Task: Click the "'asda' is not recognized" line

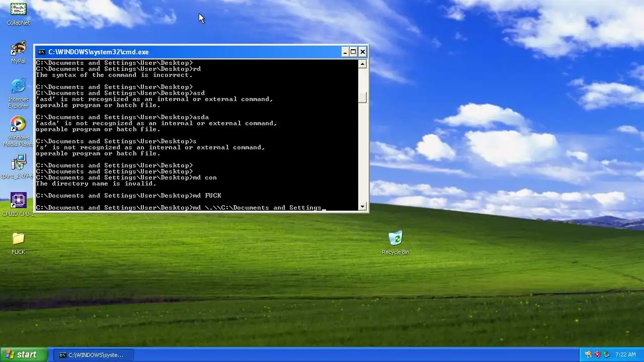Action: (x=156, y=123)
